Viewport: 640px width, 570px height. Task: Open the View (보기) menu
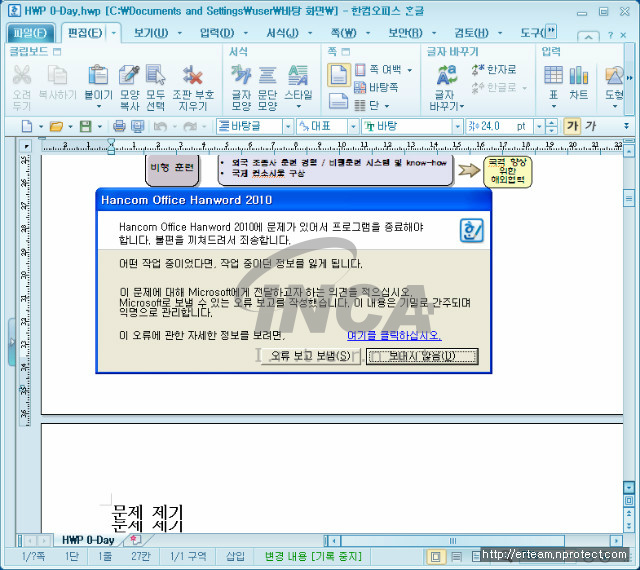(x=151, y=33)
